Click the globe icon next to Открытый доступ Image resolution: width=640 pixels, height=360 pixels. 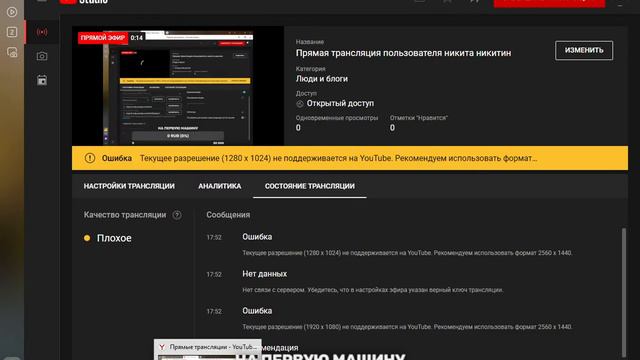[x=300, y=104]
